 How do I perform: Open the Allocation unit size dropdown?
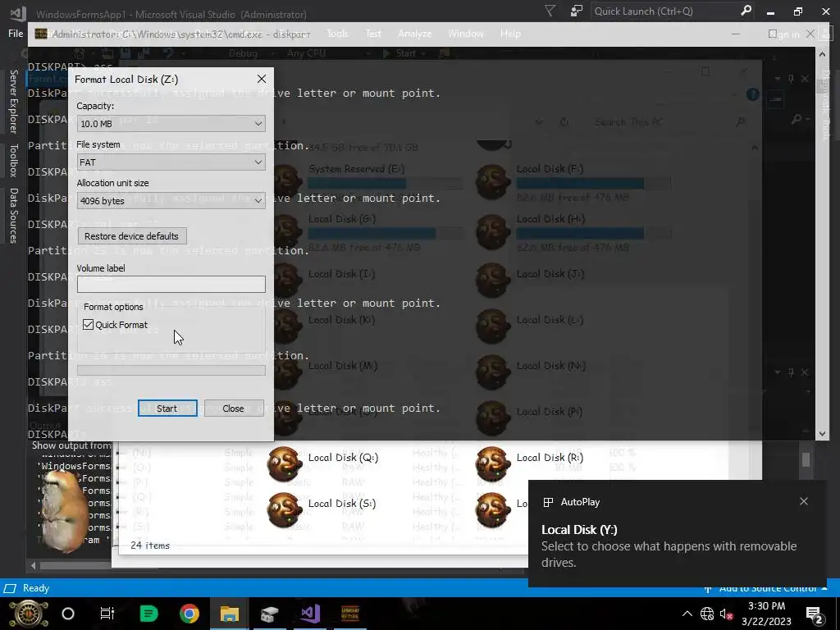tap(171, 201)
